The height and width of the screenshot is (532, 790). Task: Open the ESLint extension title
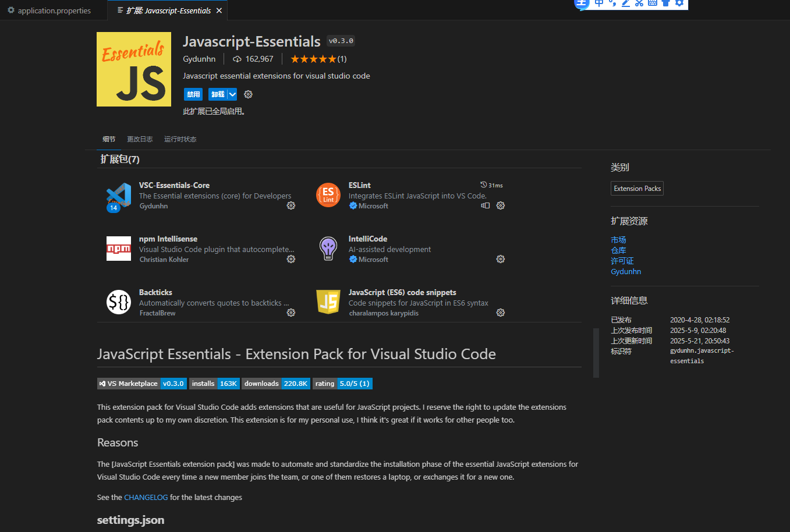[x=360, y=185]
